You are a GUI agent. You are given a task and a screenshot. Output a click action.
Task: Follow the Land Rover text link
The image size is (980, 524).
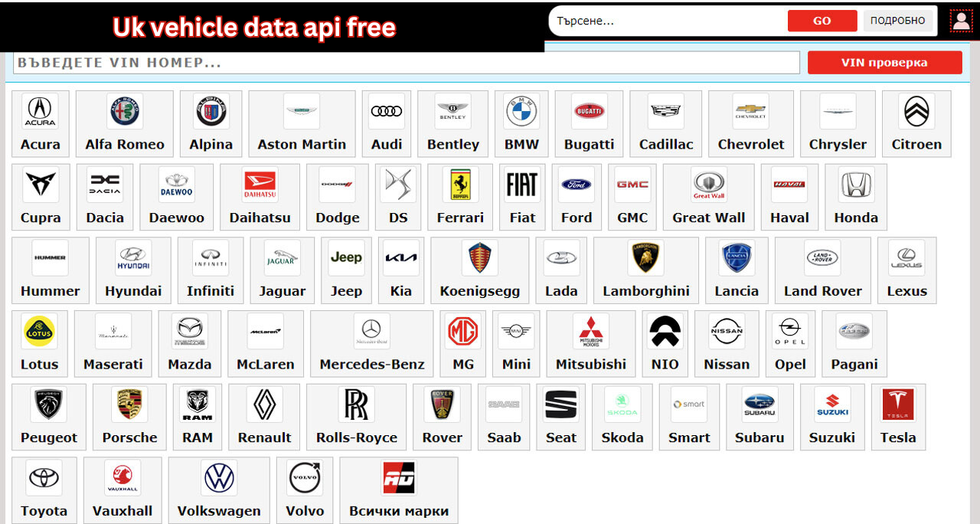point(822,291)
